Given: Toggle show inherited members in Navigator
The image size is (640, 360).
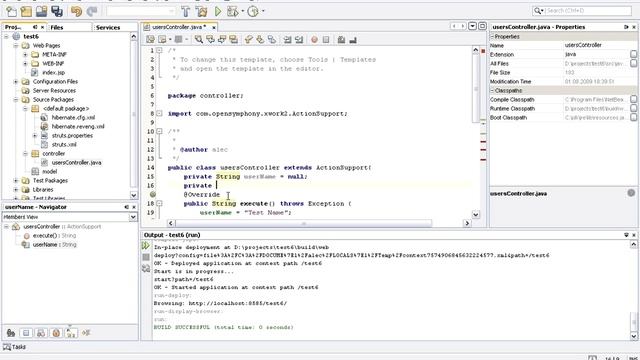Looking at the screenshot, I should tap(11, 333).
